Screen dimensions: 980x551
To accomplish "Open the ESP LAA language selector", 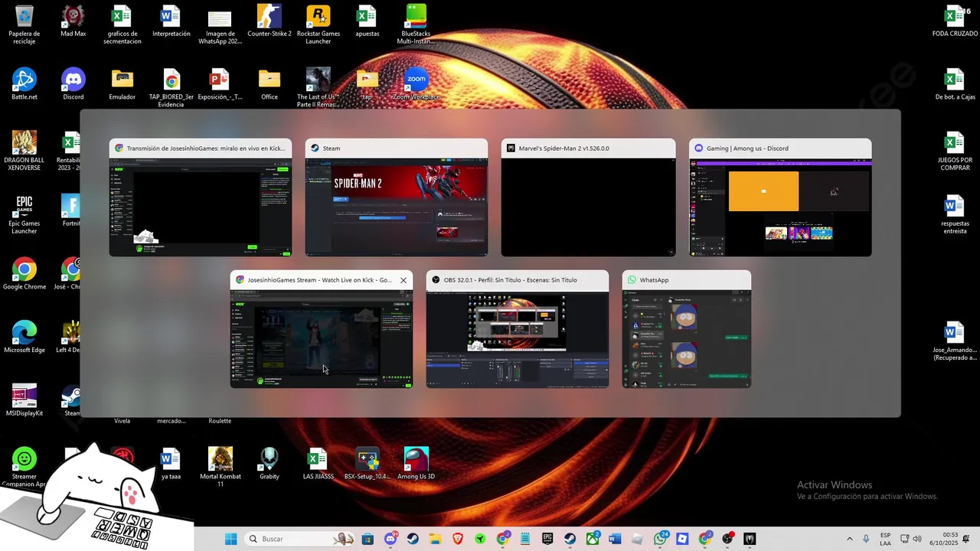I will (885, 539).
